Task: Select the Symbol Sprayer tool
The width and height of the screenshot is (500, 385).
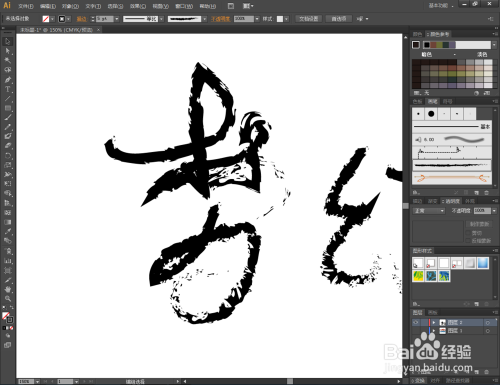Action: tap(8, 251)
